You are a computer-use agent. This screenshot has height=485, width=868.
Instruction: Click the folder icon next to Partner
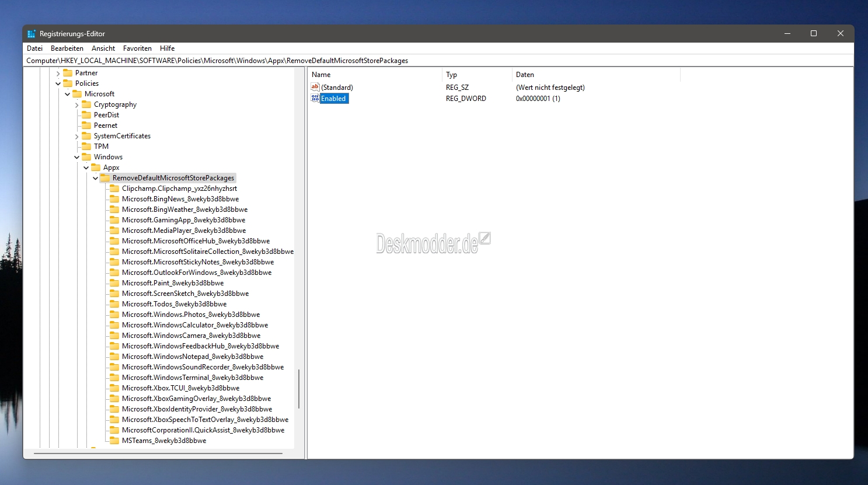coord(68,73)
